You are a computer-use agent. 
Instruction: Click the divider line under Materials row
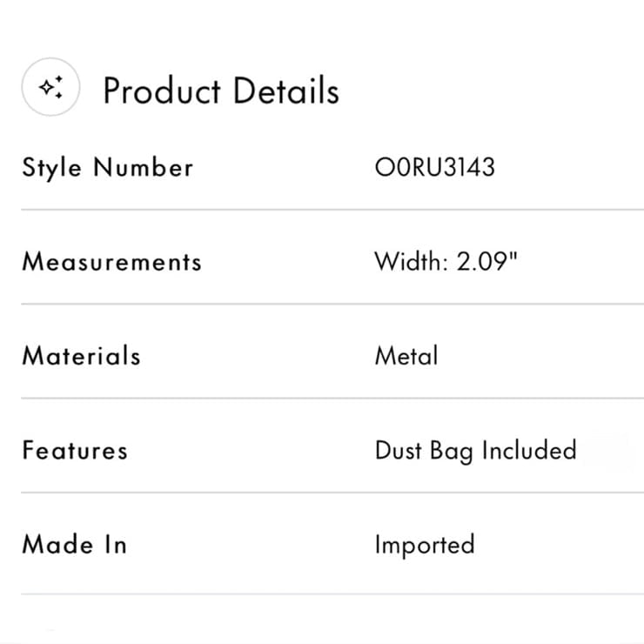[x=332, y=398]
